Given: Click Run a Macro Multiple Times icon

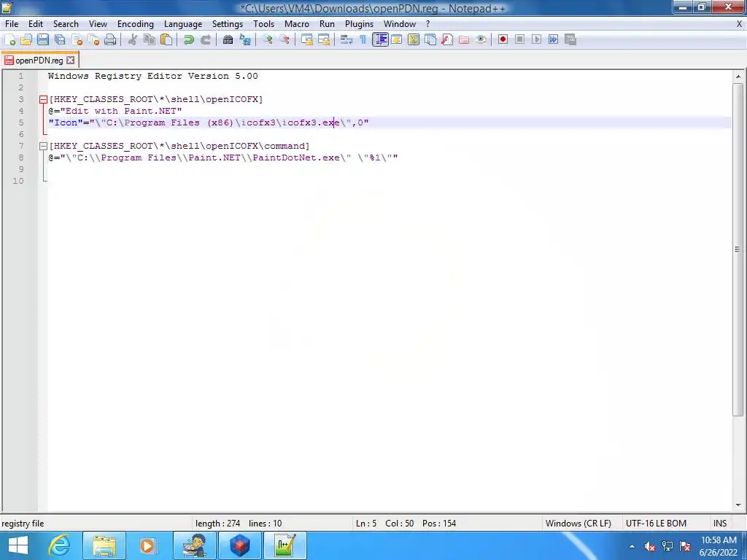Looking at the screenshot, I should (x=553, y=39).
